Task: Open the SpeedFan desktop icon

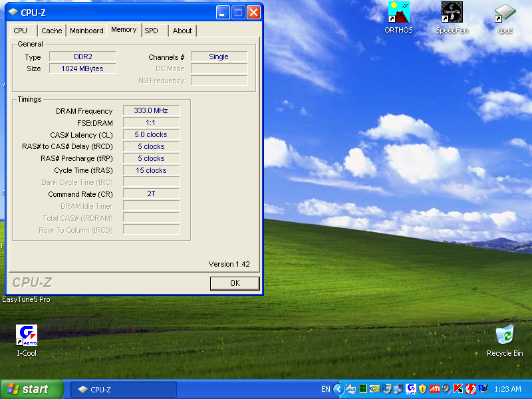Action: tap(452, 12)
